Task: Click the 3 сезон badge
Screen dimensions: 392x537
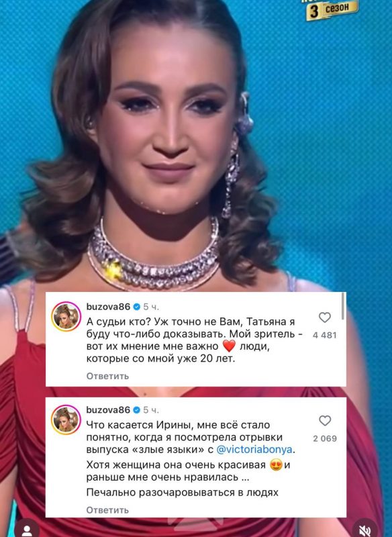Action: [332, 10]
